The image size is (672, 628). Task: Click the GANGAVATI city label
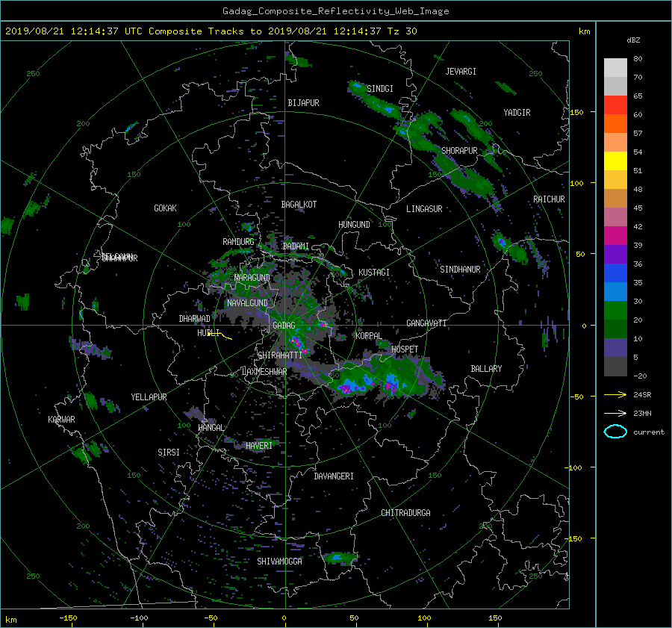[426, 323]
